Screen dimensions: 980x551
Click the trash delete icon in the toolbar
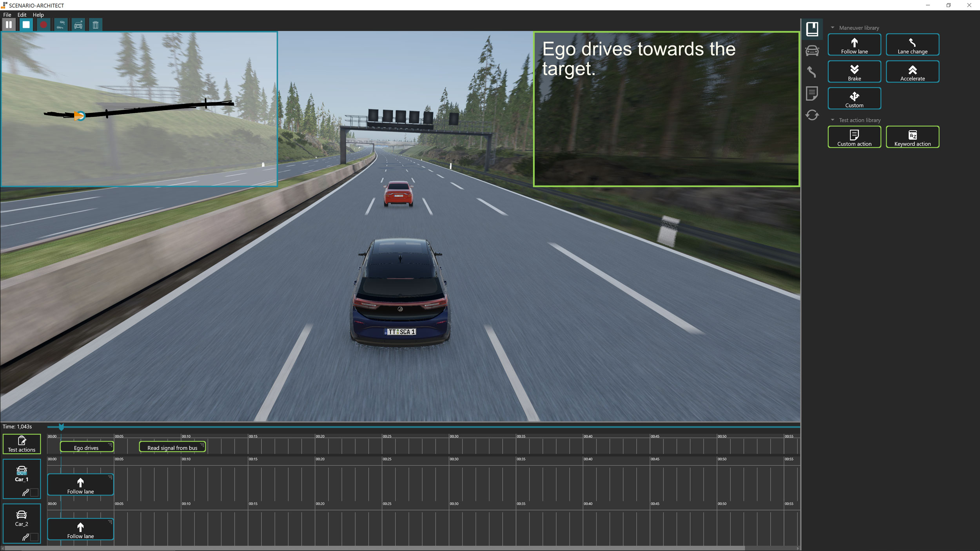[x=95, y=25]
